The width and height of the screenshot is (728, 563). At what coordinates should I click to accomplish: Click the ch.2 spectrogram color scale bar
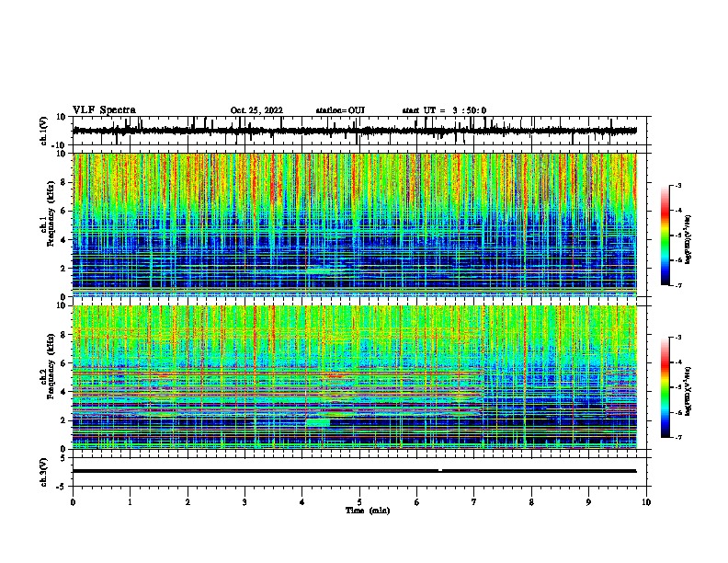(665, 387)
